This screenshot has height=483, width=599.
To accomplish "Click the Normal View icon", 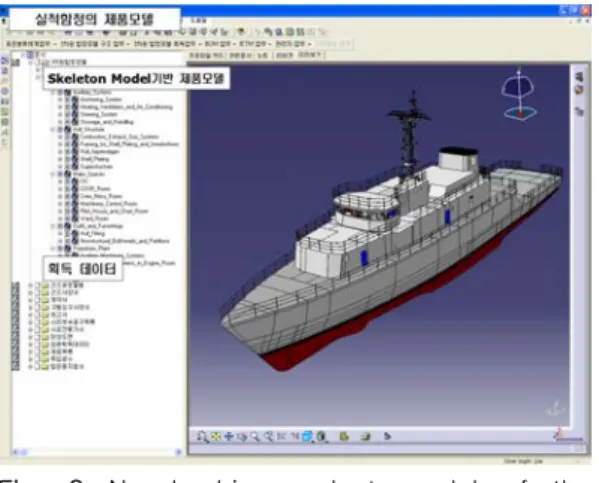I will pyautogui.click(x=282, y=436).
